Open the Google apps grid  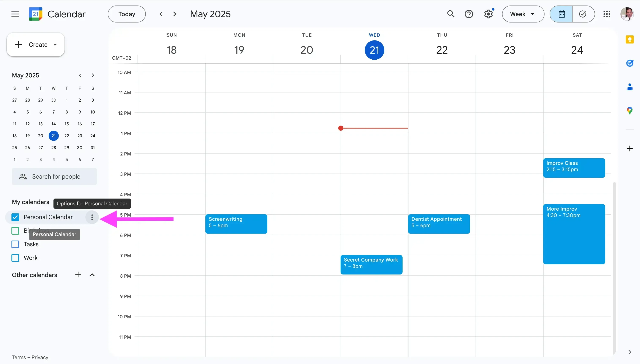(607, 14)
